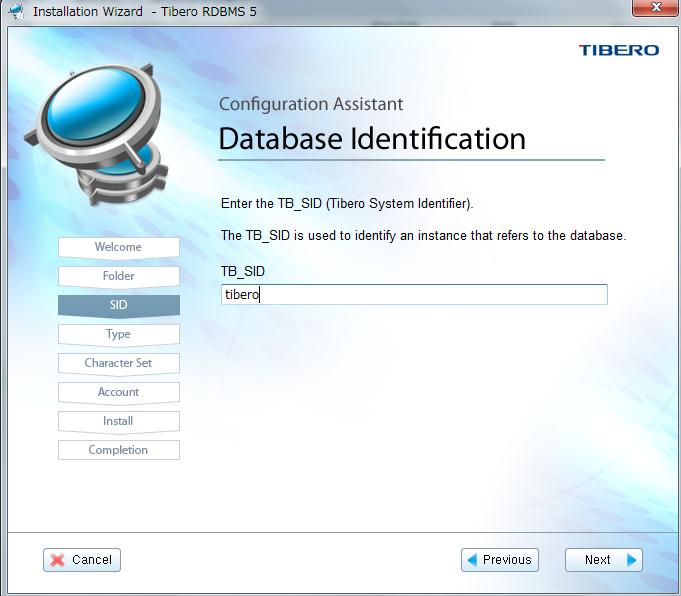Viewport: 681px width, 596px height.
Task: Select the Character Set step
Action: [x=119, y=363]
